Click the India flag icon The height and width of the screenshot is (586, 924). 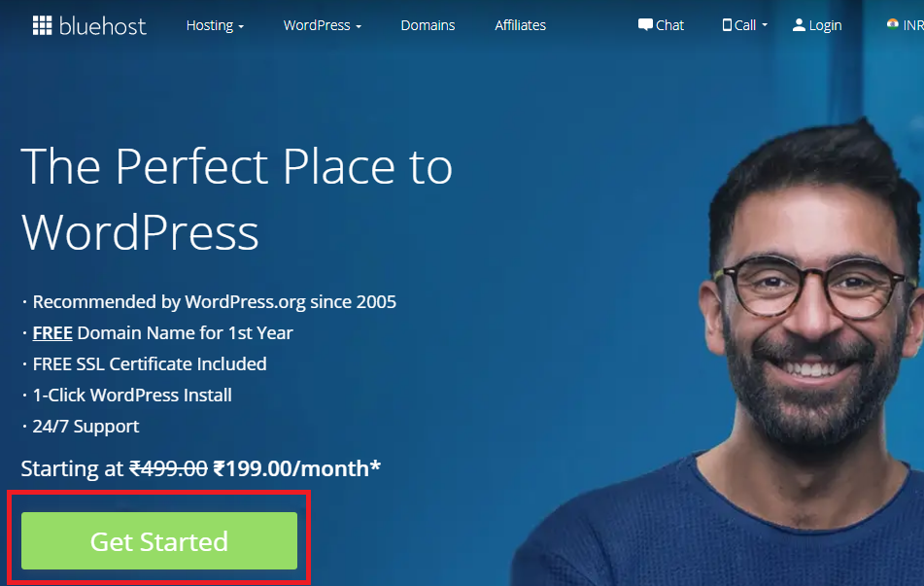pyautogui.click(x=892, y=24)
